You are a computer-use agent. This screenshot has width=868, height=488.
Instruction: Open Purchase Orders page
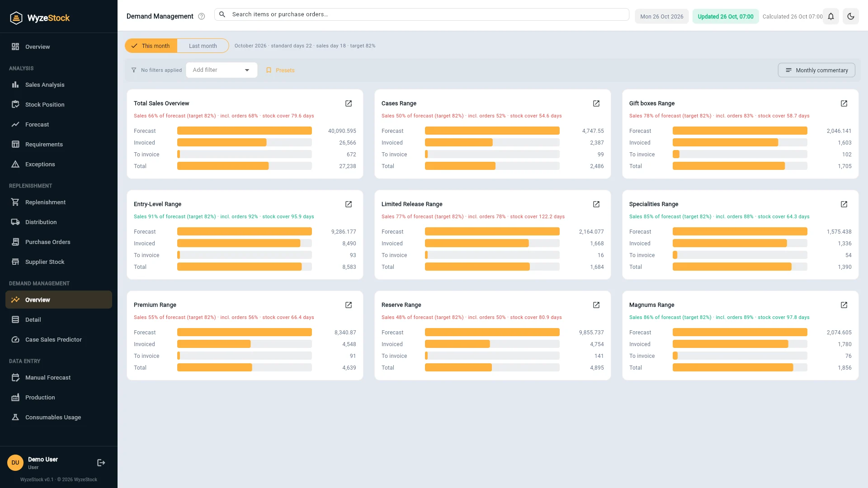59,242
